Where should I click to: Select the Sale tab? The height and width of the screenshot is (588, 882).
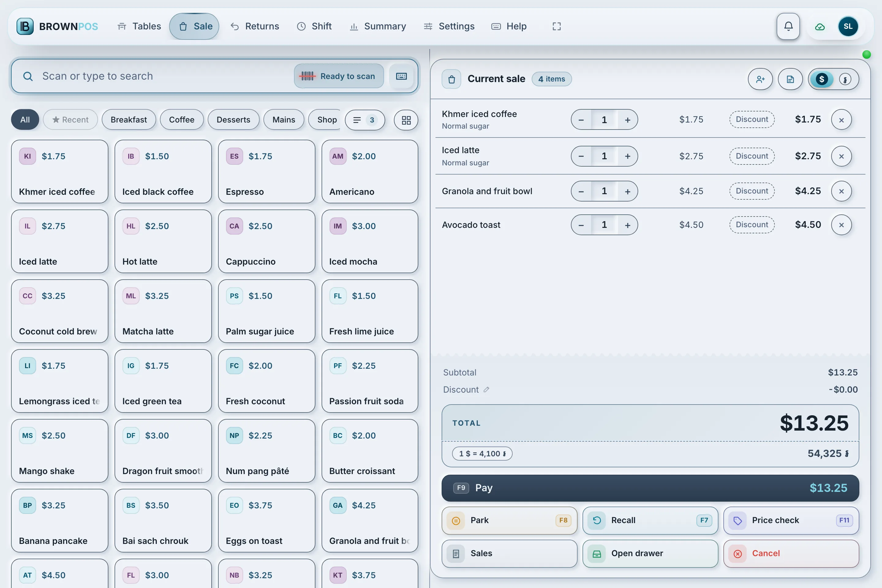[x=194, y=26]
